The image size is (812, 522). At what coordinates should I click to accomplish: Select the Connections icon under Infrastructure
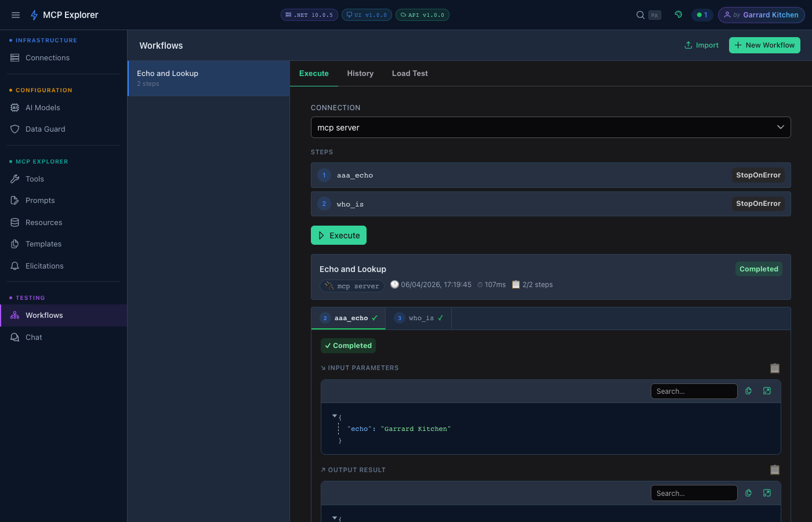coord(14,57)
